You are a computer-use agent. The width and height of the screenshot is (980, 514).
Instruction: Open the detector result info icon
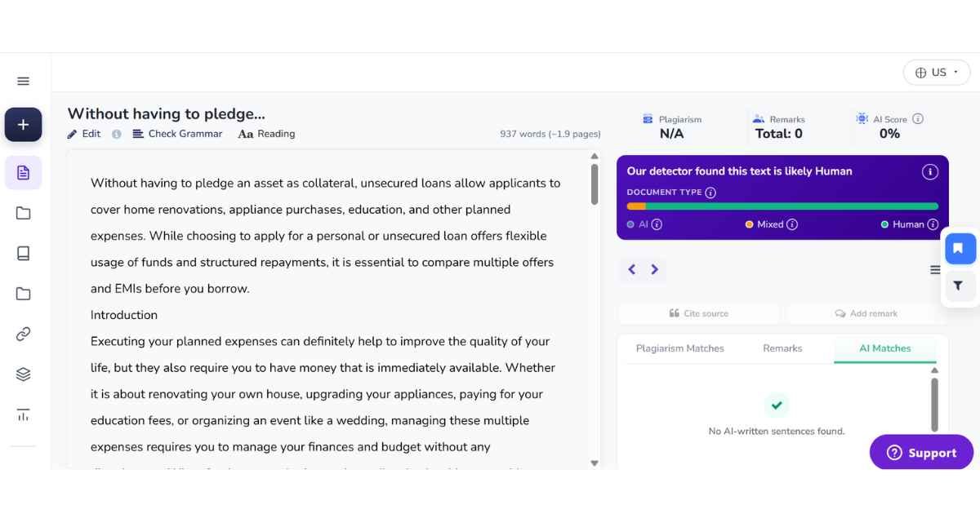929,171
